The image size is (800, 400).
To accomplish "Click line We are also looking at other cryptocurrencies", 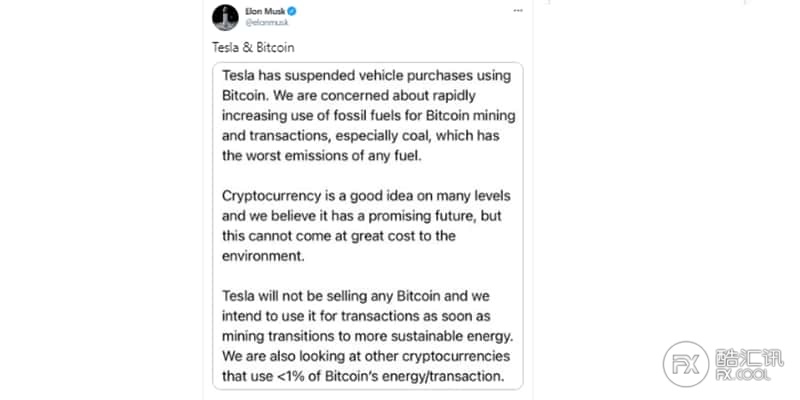I will point(366,356).
